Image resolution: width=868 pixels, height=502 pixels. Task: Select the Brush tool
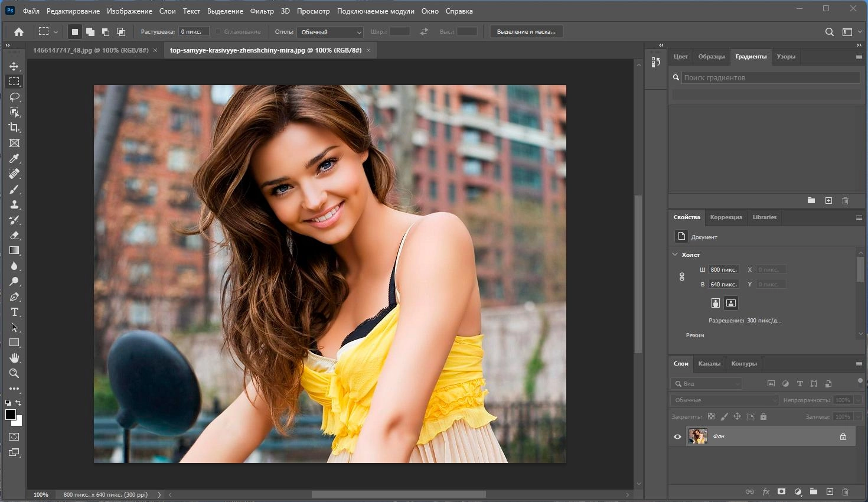[x=14, y=189]
